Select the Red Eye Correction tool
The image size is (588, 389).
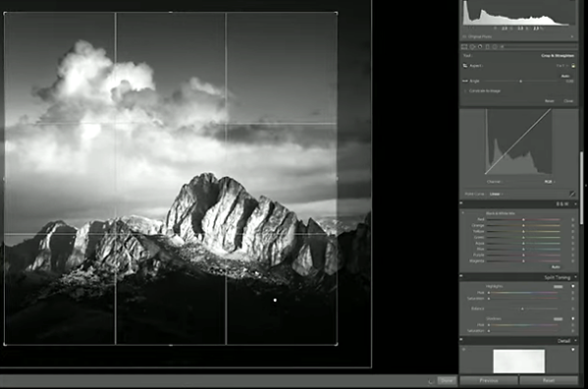click(x=480, y=47)
